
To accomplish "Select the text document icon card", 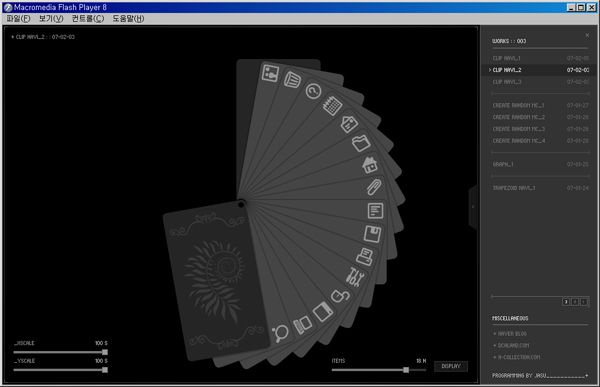I will tap(375, 211).
